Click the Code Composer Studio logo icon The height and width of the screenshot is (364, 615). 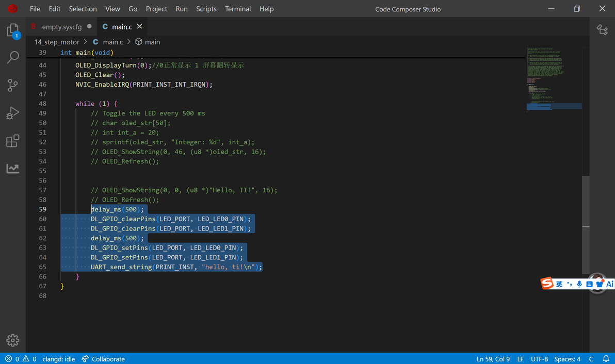[12, 9]
